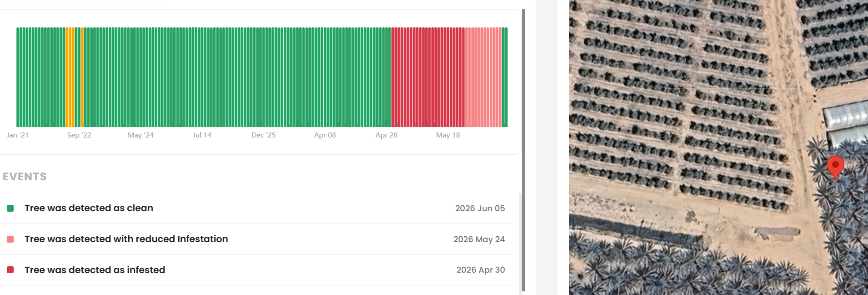Click the EVENTS section heading
Image resolution: width=868 pixels, height=295 pixels.
(25, 177)
